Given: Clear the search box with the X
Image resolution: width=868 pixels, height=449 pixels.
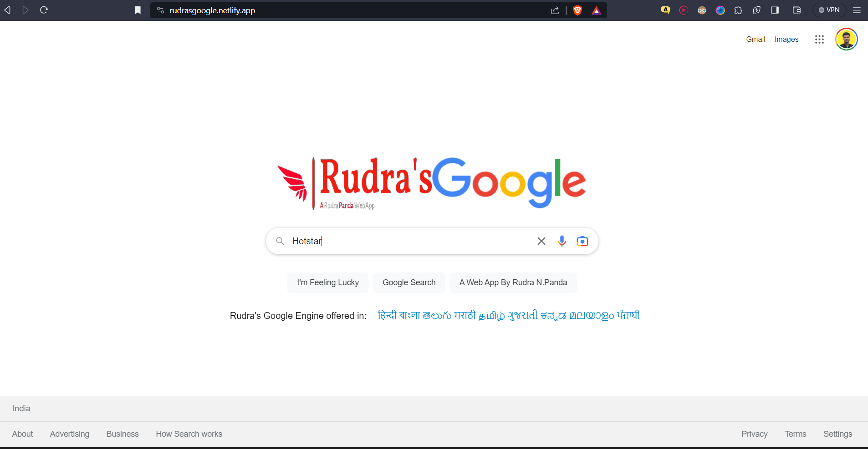Looking at the screenshot, I should coord(541,241).
